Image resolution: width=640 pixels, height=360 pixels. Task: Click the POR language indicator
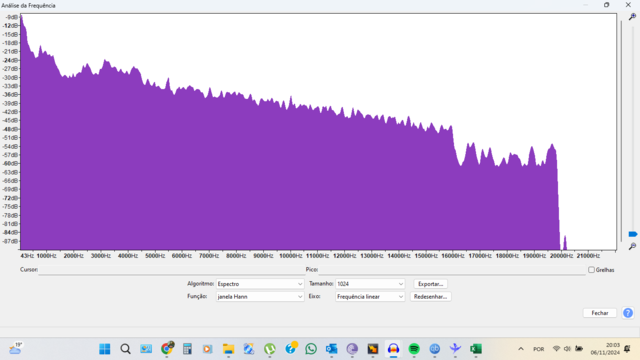pyautogui.click(x=538, y=349)
